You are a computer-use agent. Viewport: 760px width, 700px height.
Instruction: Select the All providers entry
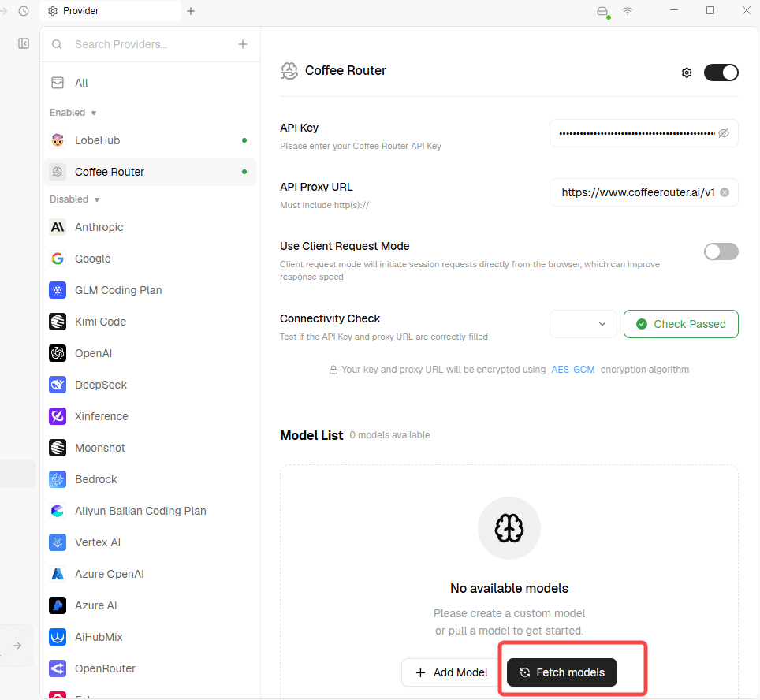tap(150, 83)
